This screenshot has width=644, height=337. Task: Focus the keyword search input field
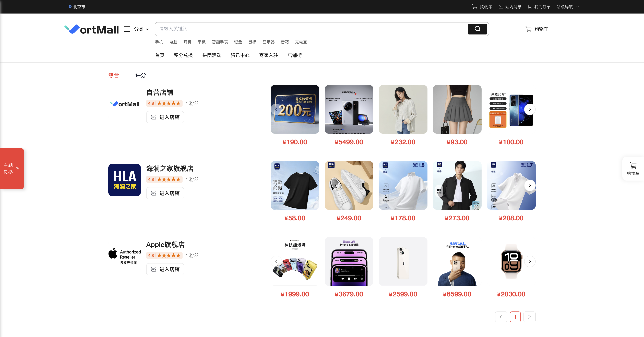tap(311, 29)
